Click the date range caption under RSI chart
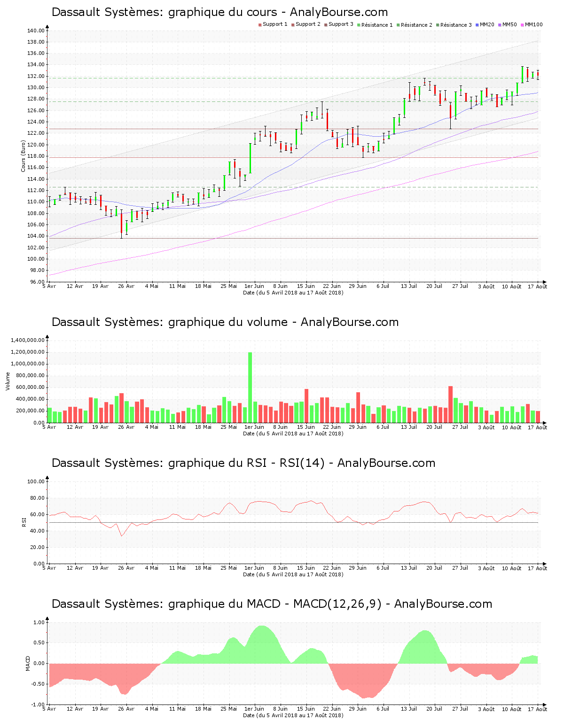This screenshot has width=564, height=728. pyautogui.click(x=293, y=574)
